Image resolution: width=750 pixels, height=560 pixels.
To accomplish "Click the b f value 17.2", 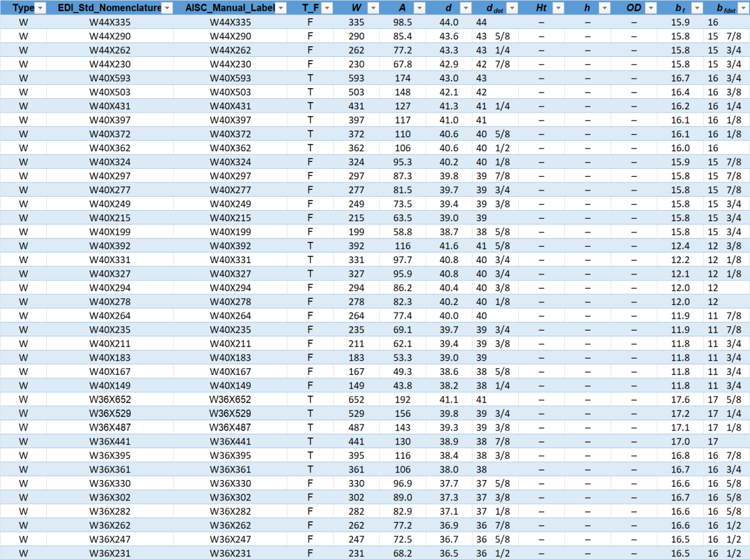I will tap(680, 414).
